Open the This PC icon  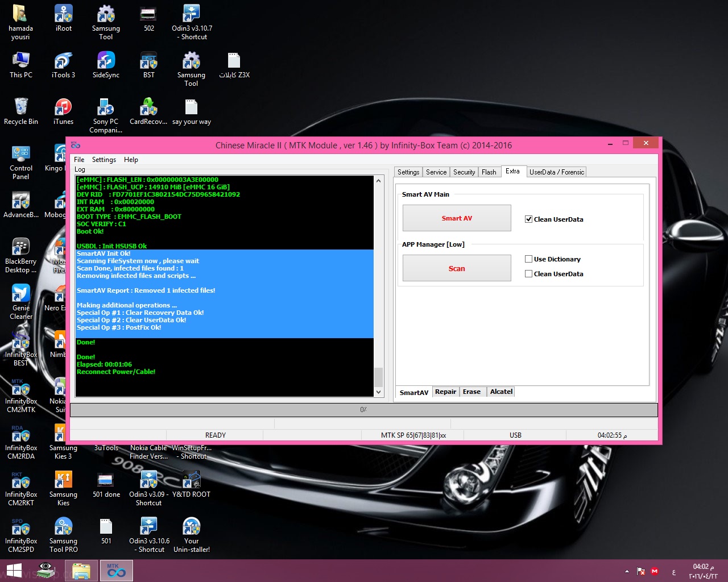click(x=20, y=65)
